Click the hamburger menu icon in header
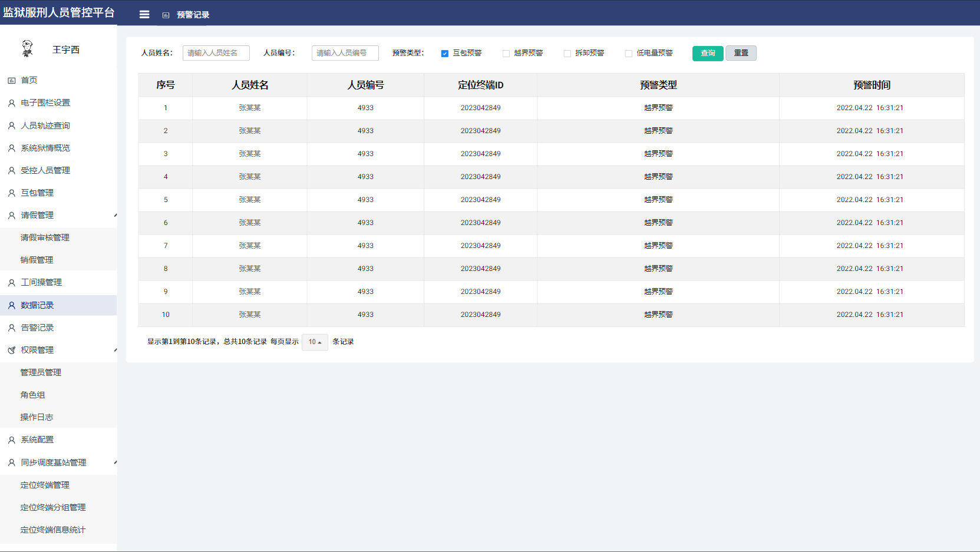The width and height of the screenshot is (980, 552). click(x=144, y=15)
